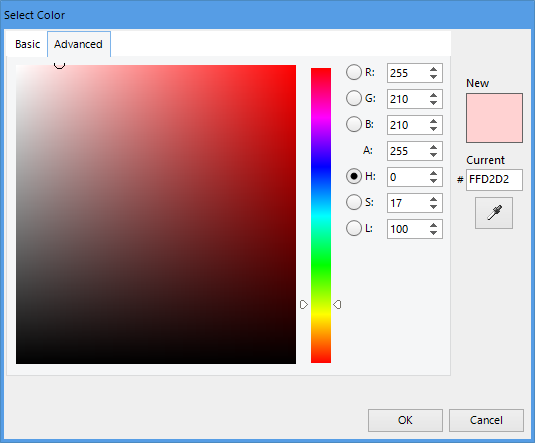Screen dimensions: 535x443
Task: Select the G radio button
Action: 353,98
